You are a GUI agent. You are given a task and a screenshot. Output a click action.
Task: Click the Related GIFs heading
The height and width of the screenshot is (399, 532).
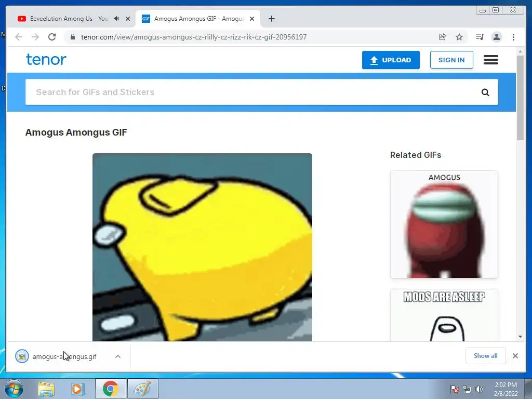[416, 155]
